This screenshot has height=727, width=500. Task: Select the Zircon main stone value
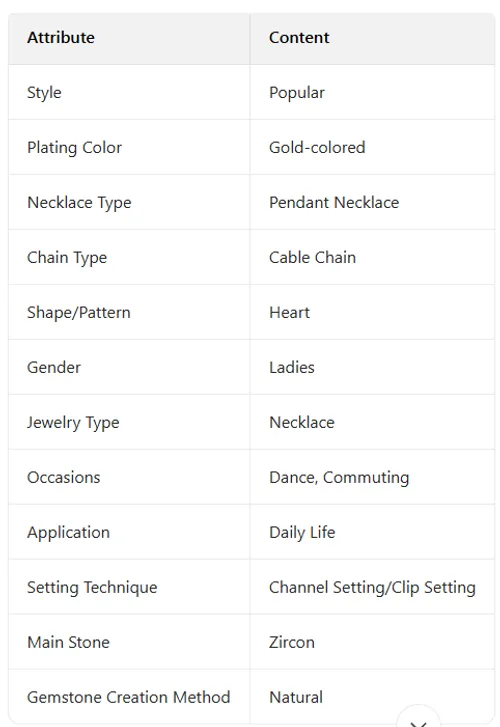pos(292,642)
